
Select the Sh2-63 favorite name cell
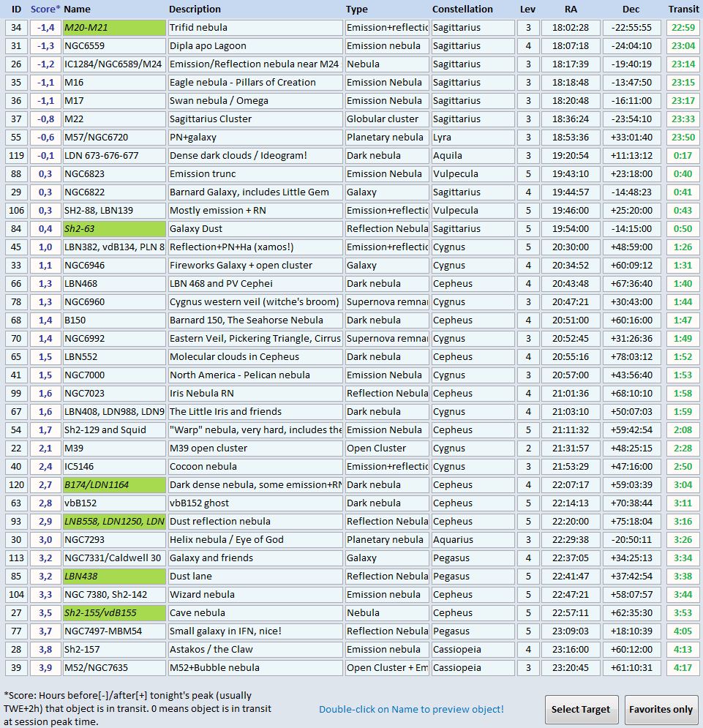pyautogui.click(x=114, y=229)
